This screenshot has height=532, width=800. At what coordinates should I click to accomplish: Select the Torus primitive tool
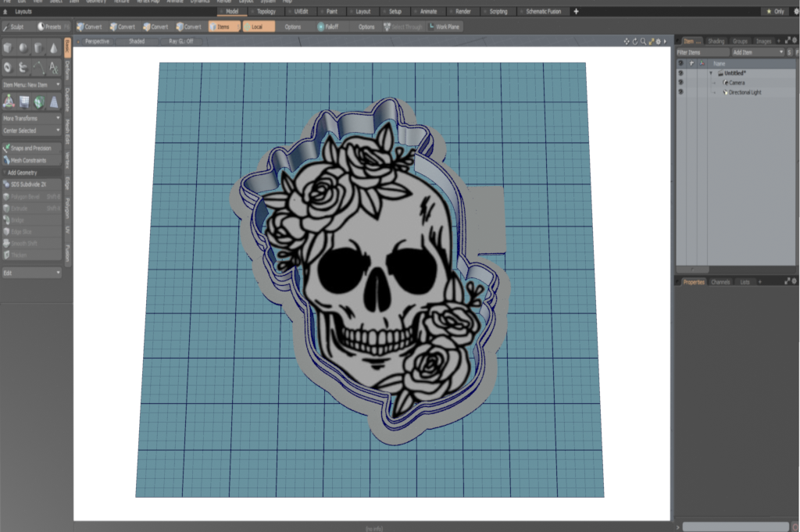8,67
